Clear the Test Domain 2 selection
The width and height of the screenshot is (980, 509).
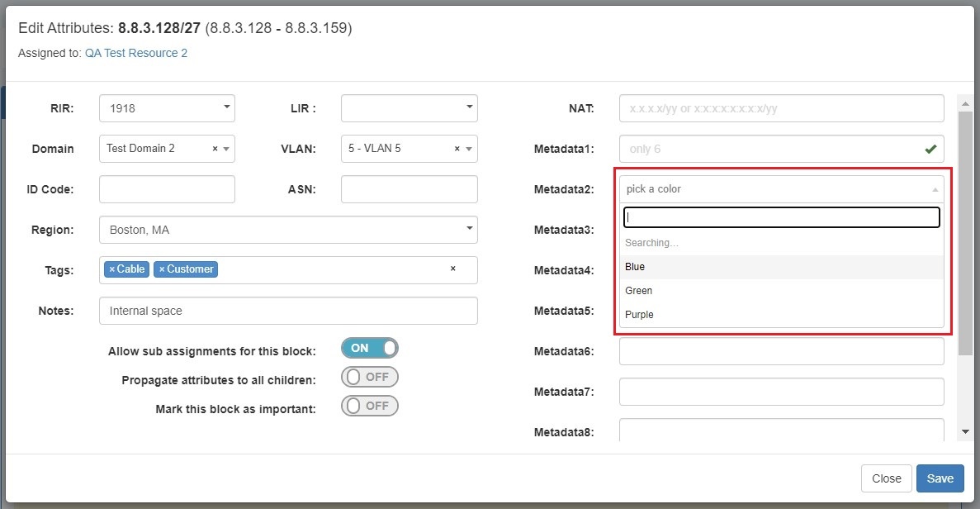click(x=215, y=149)
